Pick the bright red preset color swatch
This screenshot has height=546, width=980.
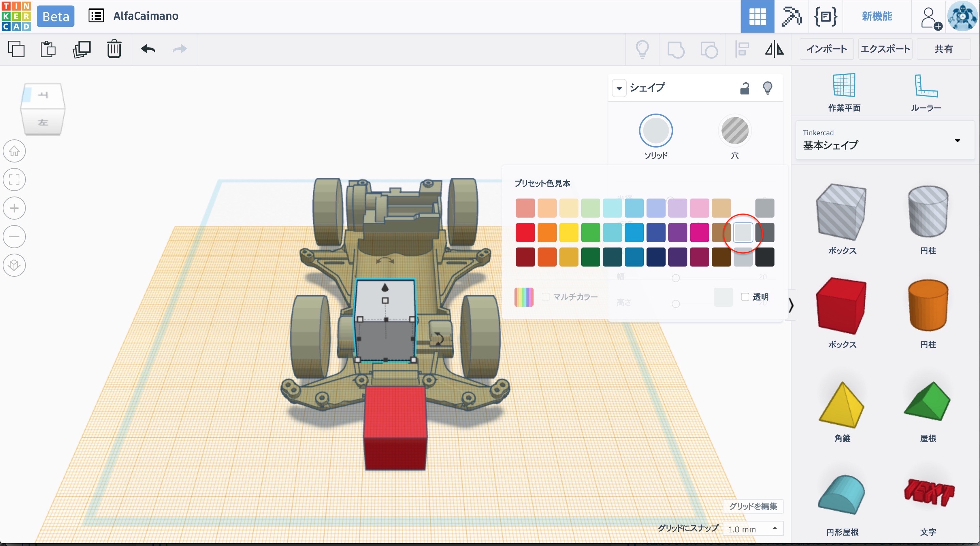[525, 232]
